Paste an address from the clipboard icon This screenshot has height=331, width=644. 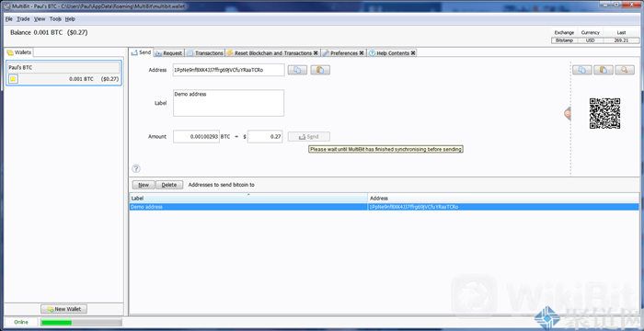coord(320,70)
